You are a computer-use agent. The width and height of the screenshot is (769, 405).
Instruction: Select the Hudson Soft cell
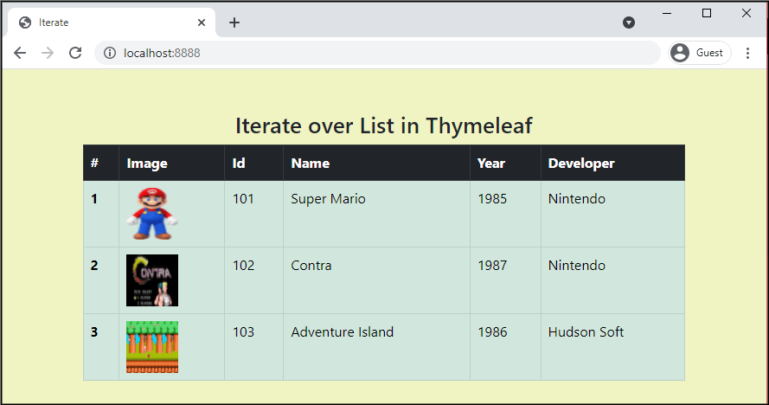tap(585, 332)
